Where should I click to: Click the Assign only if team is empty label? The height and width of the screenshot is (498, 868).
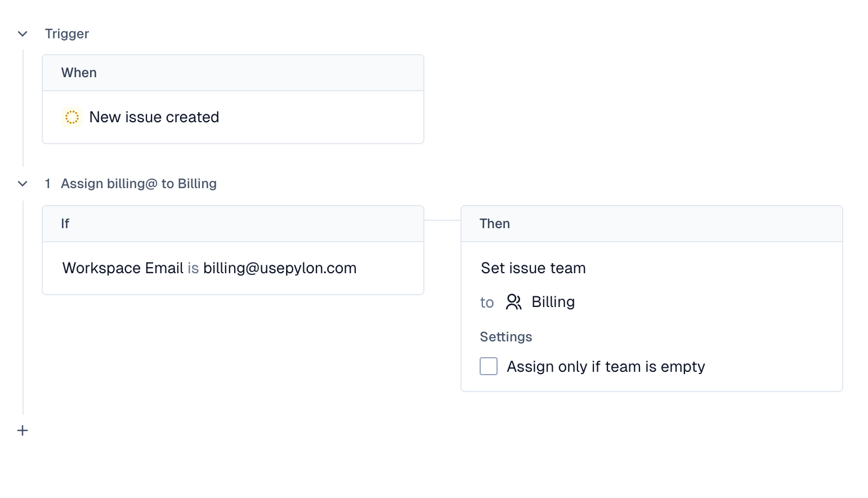tap(606, 367)
